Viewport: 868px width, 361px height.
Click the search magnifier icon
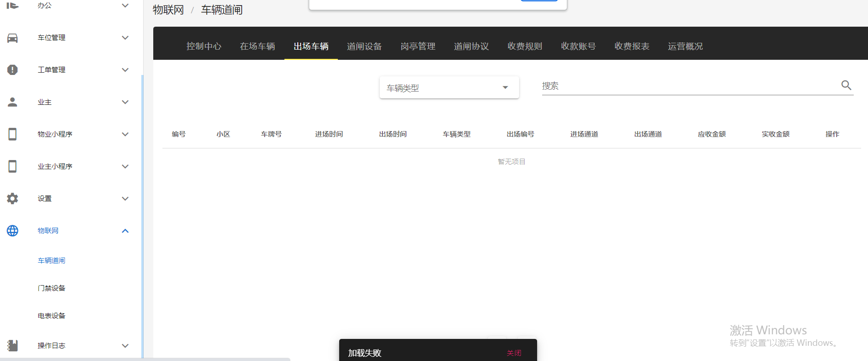[846, 85]
